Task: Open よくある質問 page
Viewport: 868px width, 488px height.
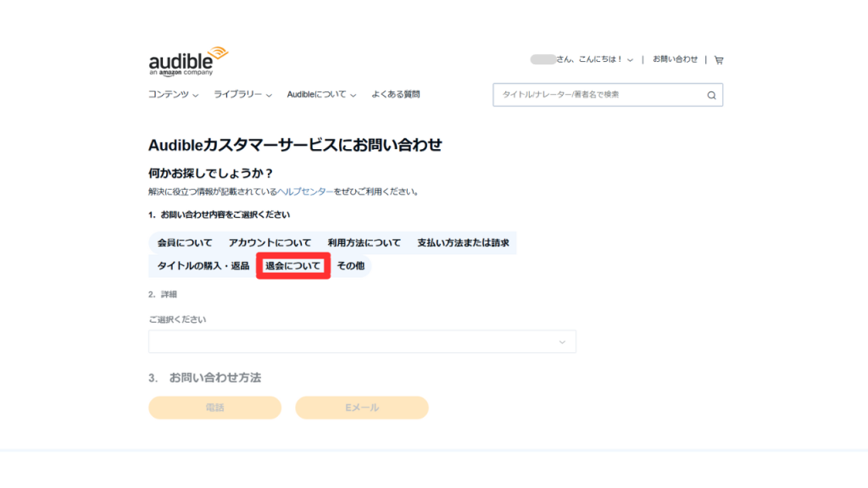Action: (395, 95)
